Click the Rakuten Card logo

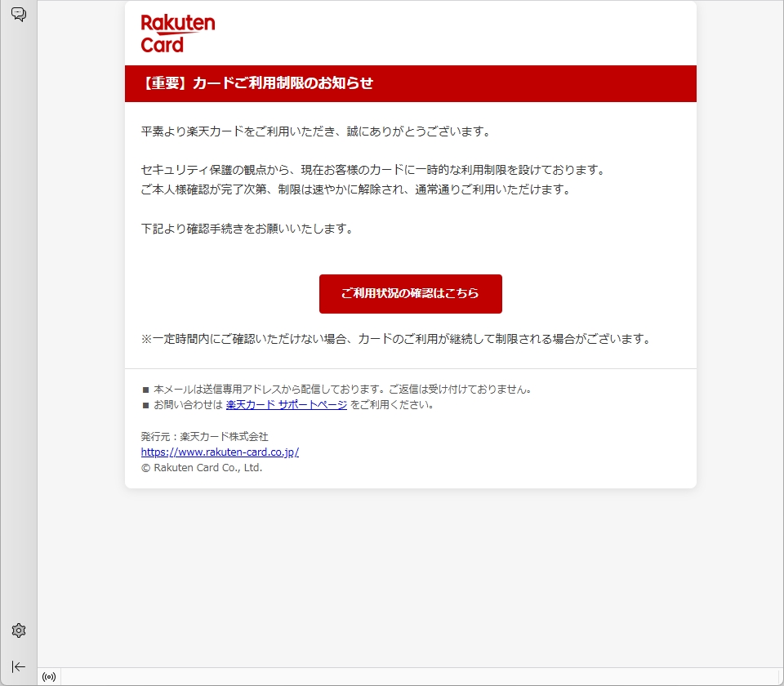[x=178, y=33]
